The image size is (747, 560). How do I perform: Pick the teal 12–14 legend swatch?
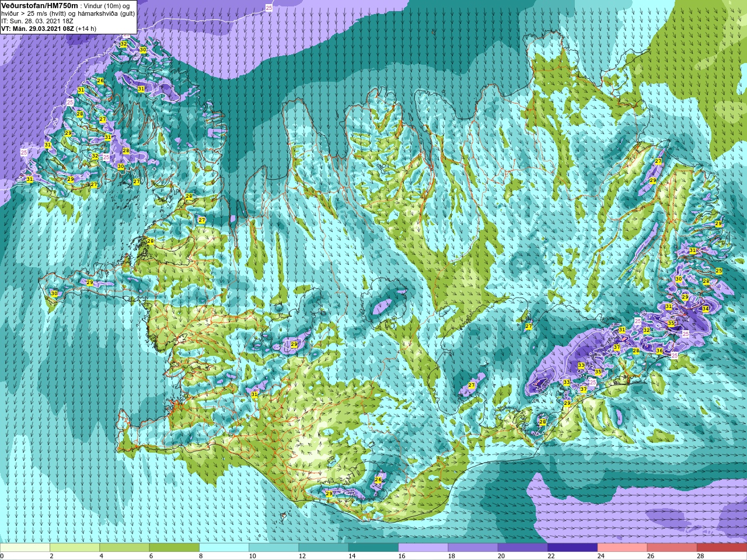[323, 547]
